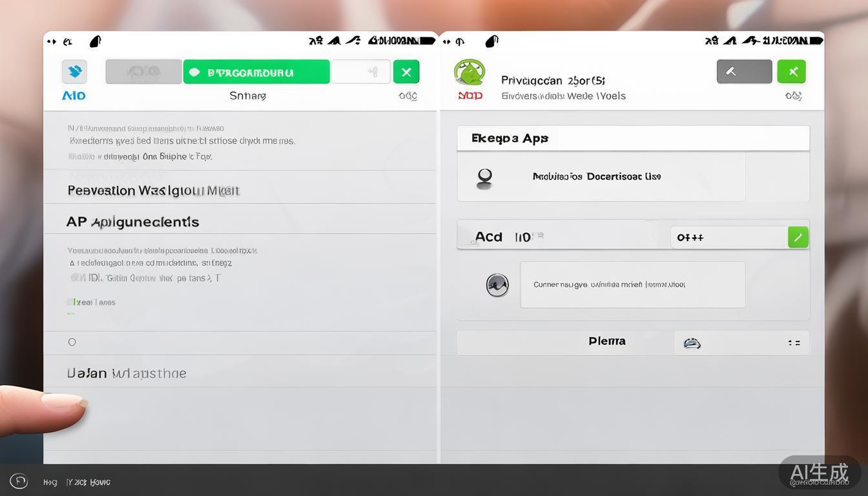Toggle the green PTAGGAMDURU switch button

point(256,72)
